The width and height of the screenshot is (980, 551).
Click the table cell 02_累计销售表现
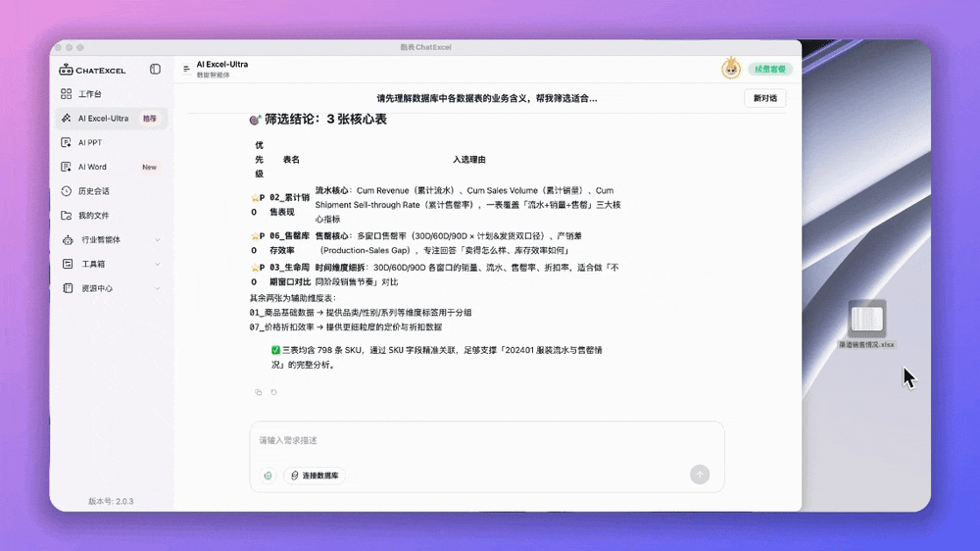coord(289,205)
